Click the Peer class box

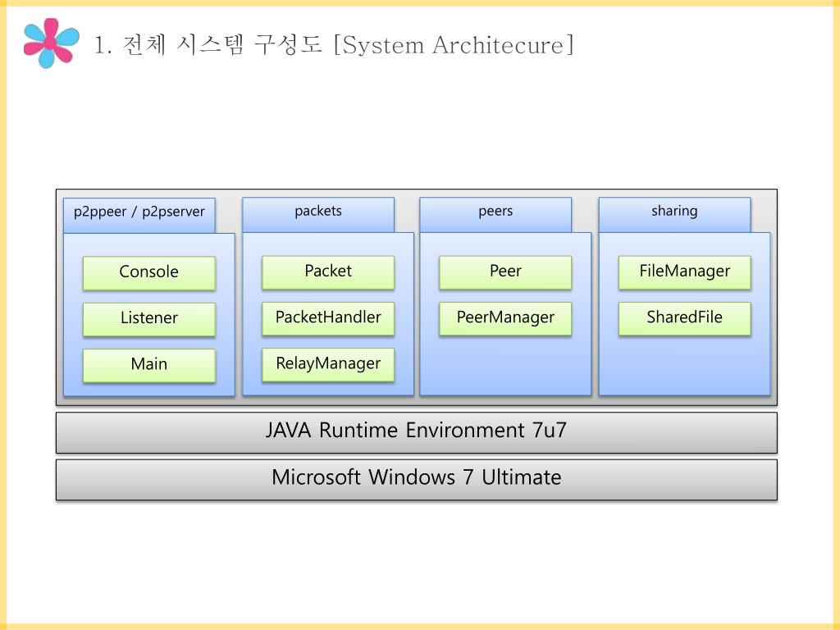[505, 272]
